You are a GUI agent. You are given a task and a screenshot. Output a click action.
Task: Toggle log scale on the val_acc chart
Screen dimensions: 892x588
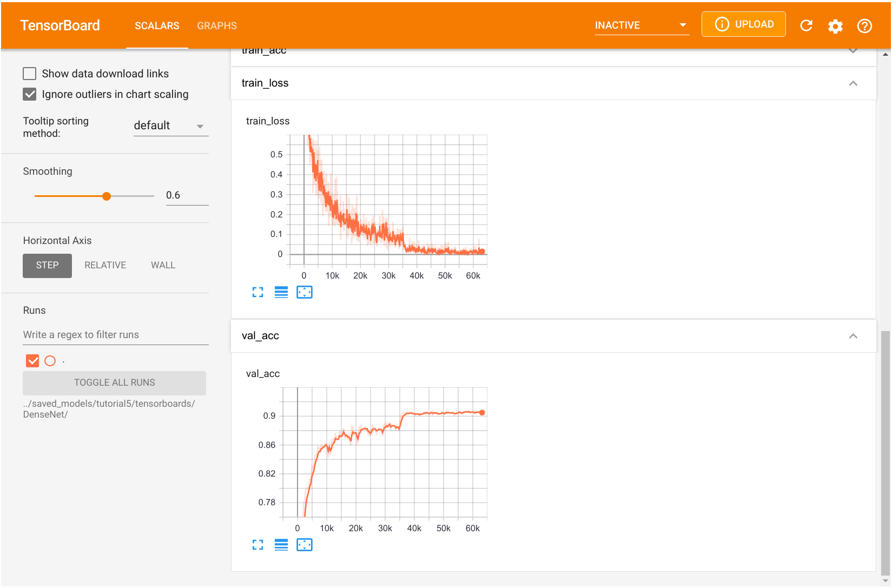(x=281, y=545)
